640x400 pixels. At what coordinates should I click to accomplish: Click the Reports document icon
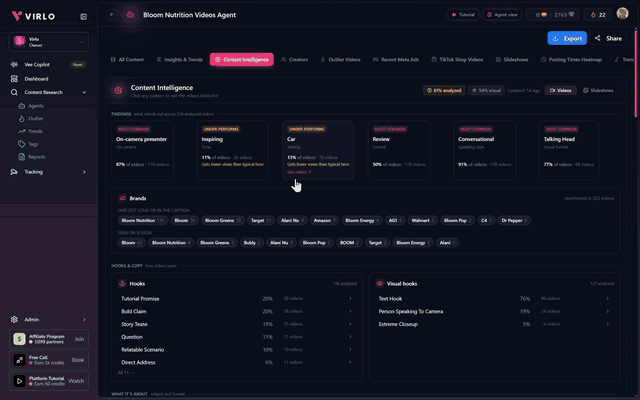coord(22,157)
